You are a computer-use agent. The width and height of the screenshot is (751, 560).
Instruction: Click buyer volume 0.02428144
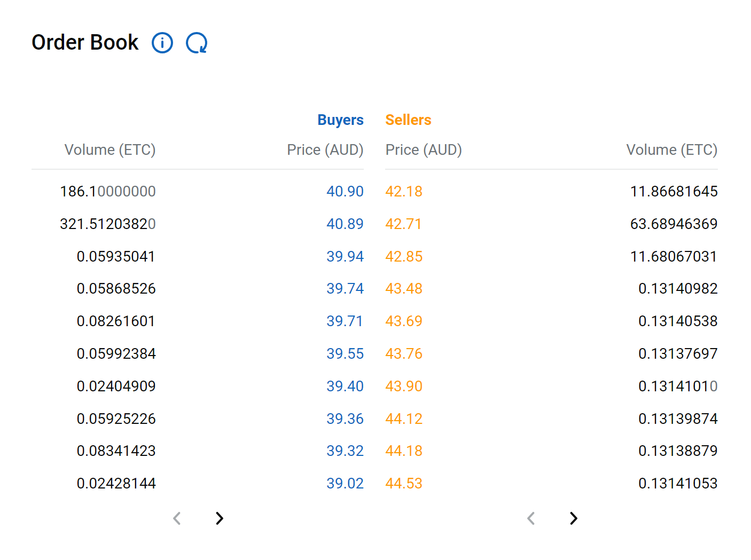click(116, 484)
